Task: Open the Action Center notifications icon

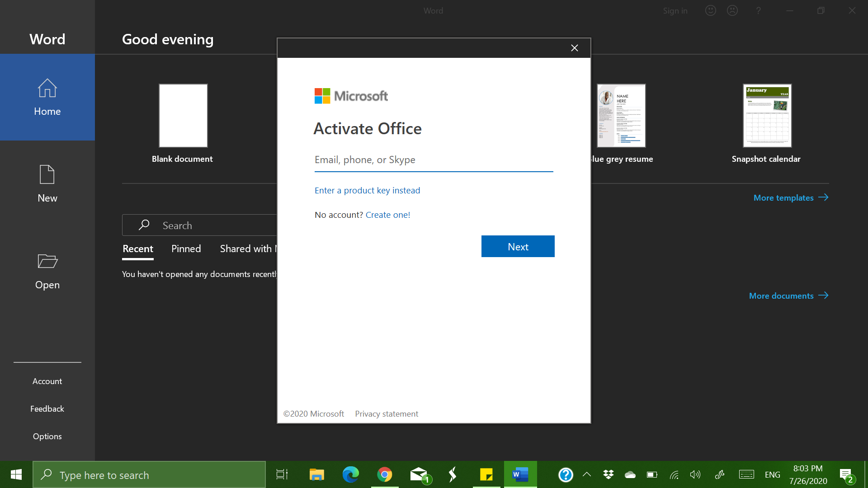Action: [x=847, y=475]
